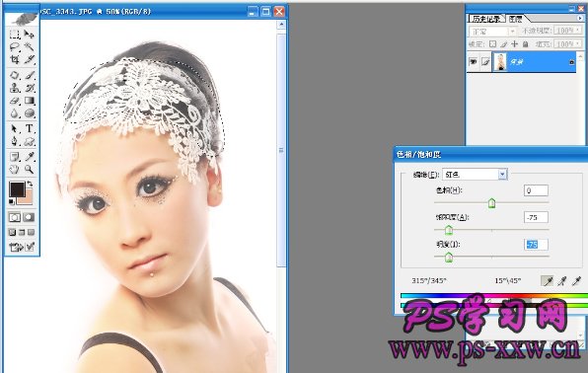Toggle visibility eye of background layer
The height and width of the screenshot is (373, 588).
click(x=474, y=62)
